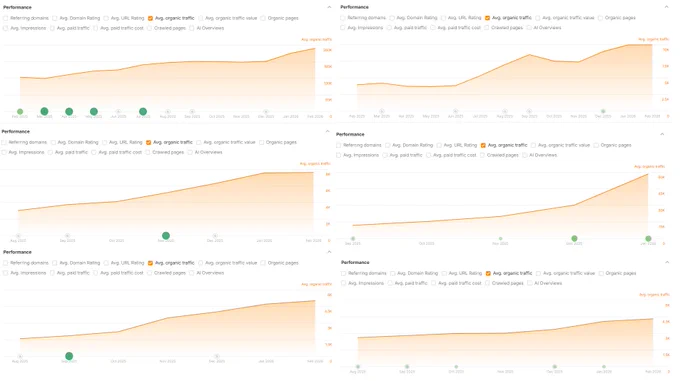
Task: Open the Dec 2025 green marker in top-right chart
Action: coord(603,111)
